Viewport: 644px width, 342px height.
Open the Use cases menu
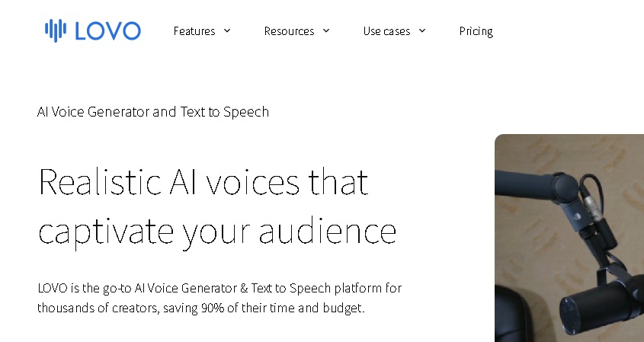pyautogui.click(x=386, y=31)
